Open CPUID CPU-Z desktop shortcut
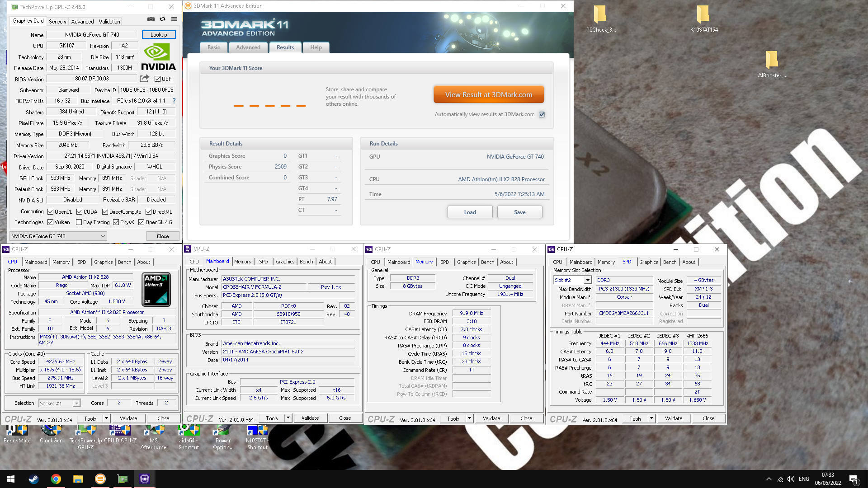The image size is (868, 488). point(120,435)
